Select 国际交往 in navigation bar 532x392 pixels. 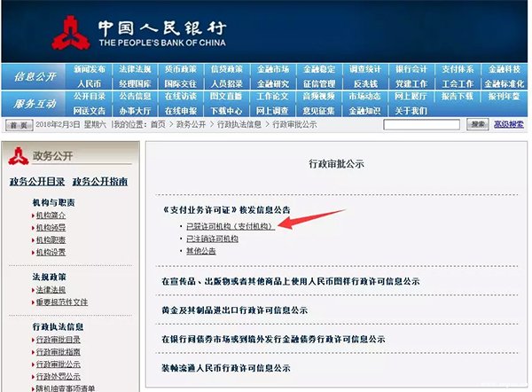(x=181, y=84)
